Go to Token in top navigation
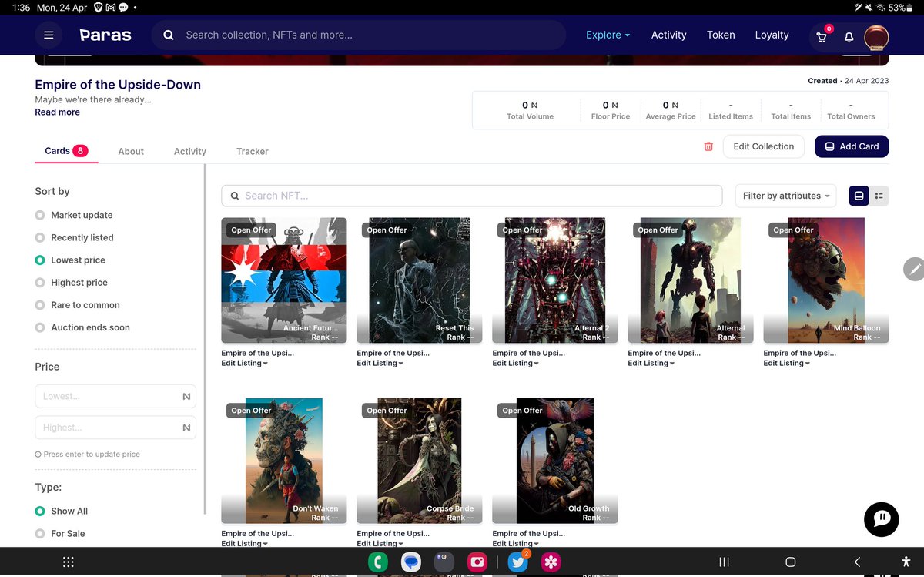Image resolution: width=924 pixels, height=577 pixels. coord(721,35)
